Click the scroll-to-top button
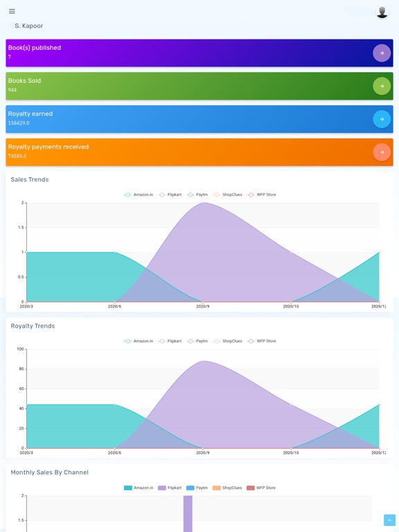399x532 pixels. (x=389, y=520)
